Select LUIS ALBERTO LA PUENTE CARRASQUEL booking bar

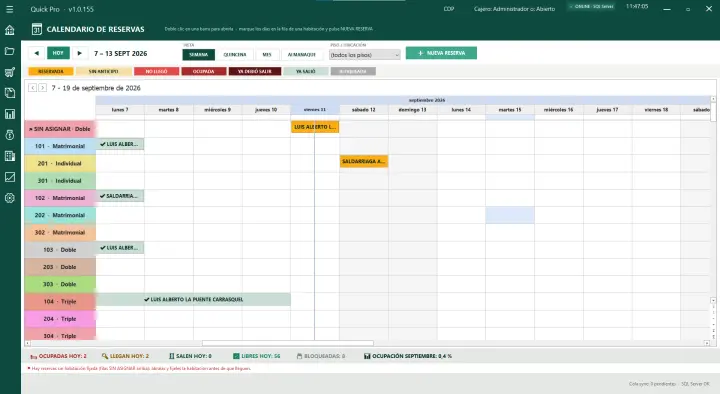click(193, 299)
